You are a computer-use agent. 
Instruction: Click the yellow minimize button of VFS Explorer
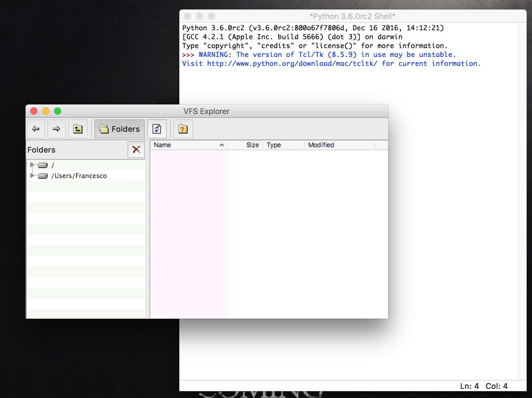[x=46, y=111]
